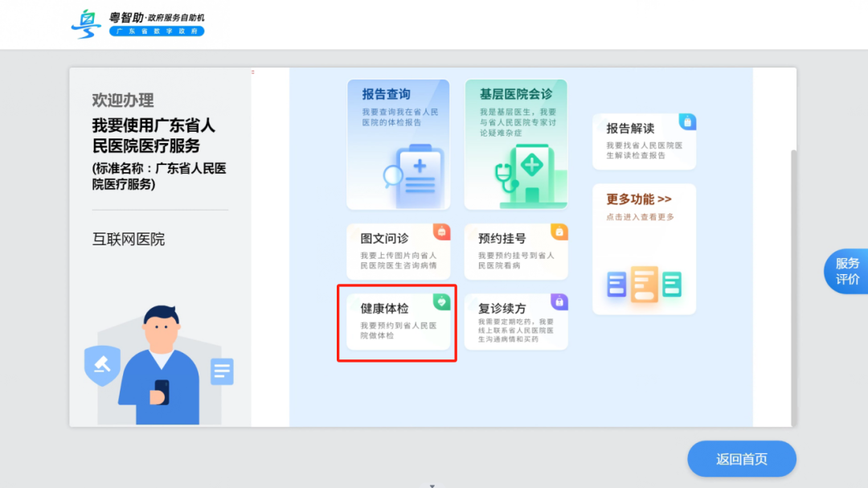The image size is (868, 488).
Task: Click the down arrow at page bottom
Action: click(x=433, y=484)
